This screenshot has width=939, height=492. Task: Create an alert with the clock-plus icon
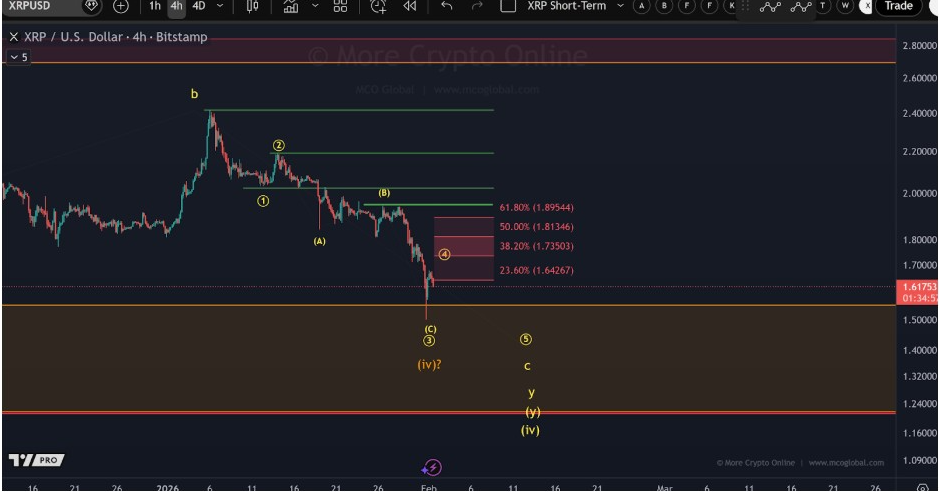378,6
